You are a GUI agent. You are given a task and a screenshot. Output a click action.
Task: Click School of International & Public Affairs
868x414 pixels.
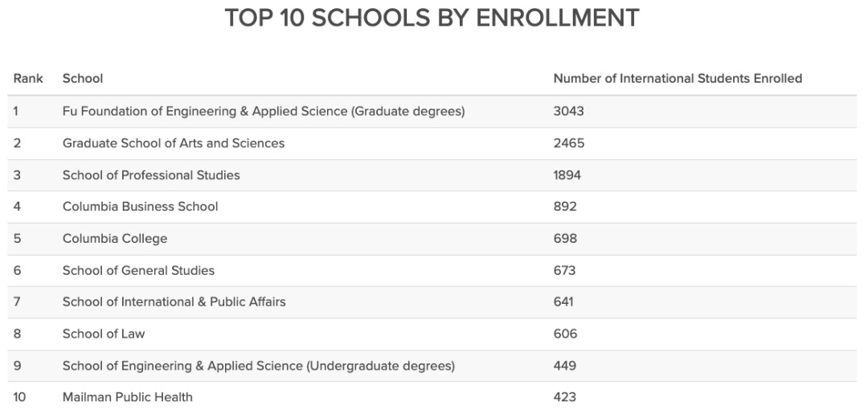click(x=174, y=302)
